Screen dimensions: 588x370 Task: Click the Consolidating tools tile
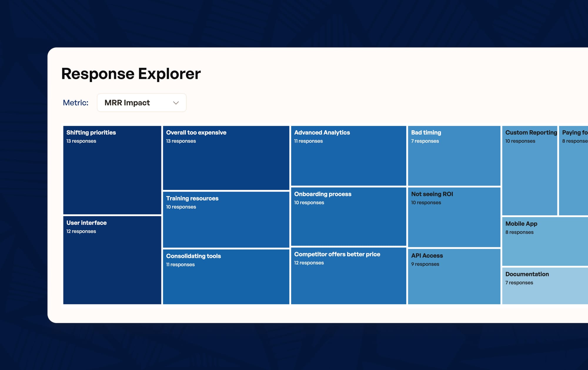tap(226, 276)
